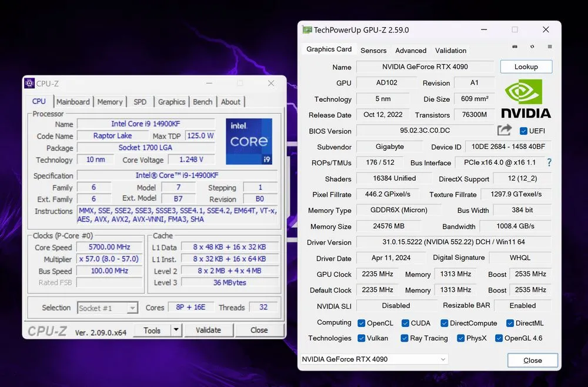This screenshot has width=588, height=387.
Task: Click the Memory Type value GDDR6X (Micron)
Action: coord(399,210)
